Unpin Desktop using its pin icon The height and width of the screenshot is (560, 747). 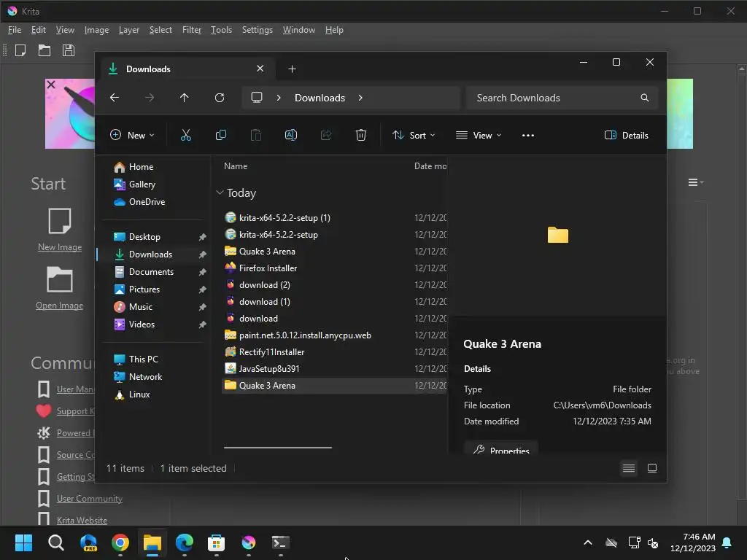(x=203, y=237)
